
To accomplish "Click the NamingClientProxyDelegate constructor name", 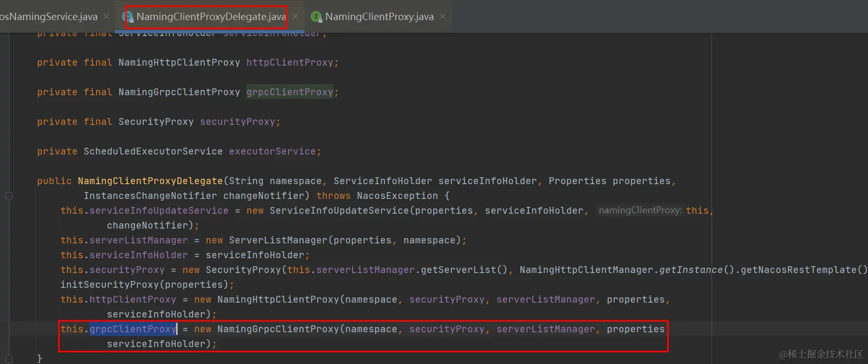I will 150,181.
